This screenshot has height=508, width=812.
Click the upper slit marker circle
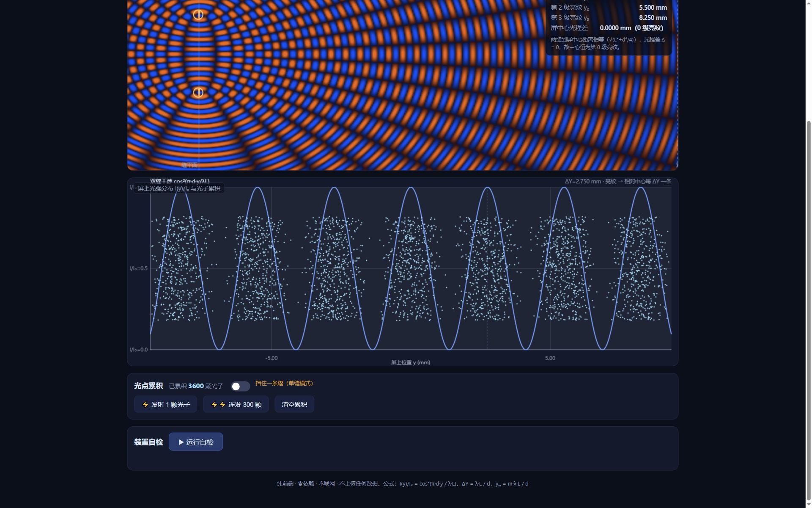[x=198, y=15]
